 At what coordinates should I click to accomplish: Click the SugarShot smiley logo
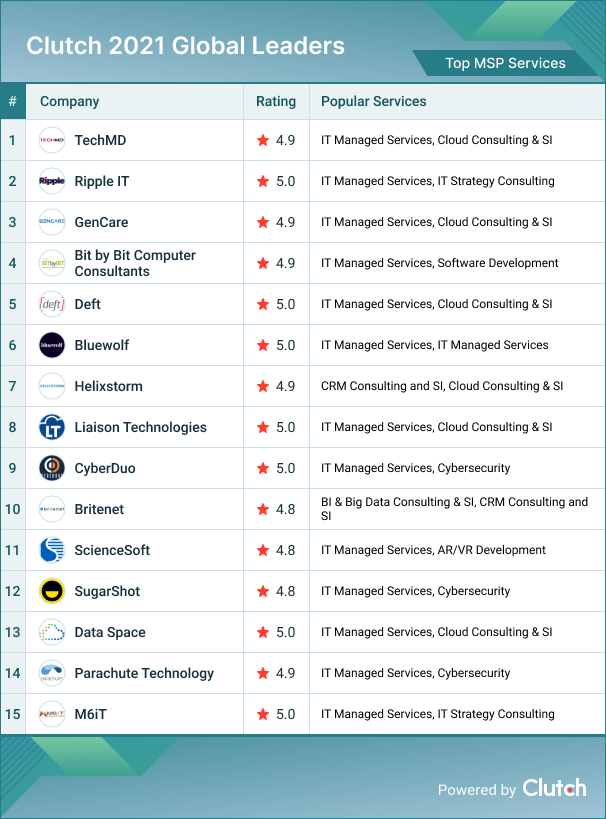click(x=52, y=591)
